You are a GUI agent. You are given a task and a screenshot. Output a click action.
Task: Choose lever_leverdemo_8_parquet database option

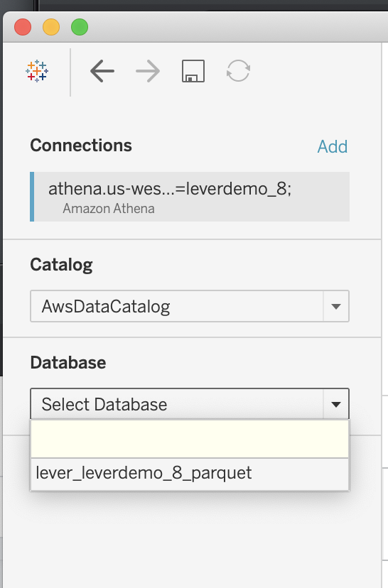pos(190,474)
